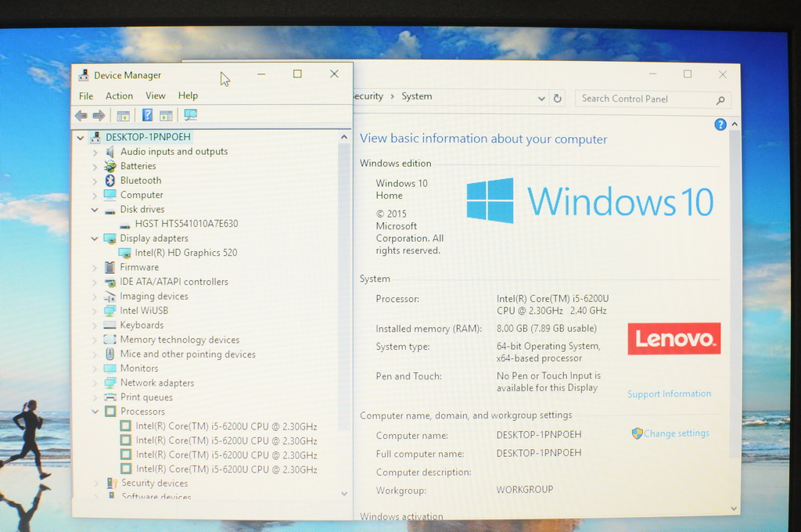Select the DESKTOP-1PNPOEH root tree label
Screen dimensions: 801x532
(148, 137)
